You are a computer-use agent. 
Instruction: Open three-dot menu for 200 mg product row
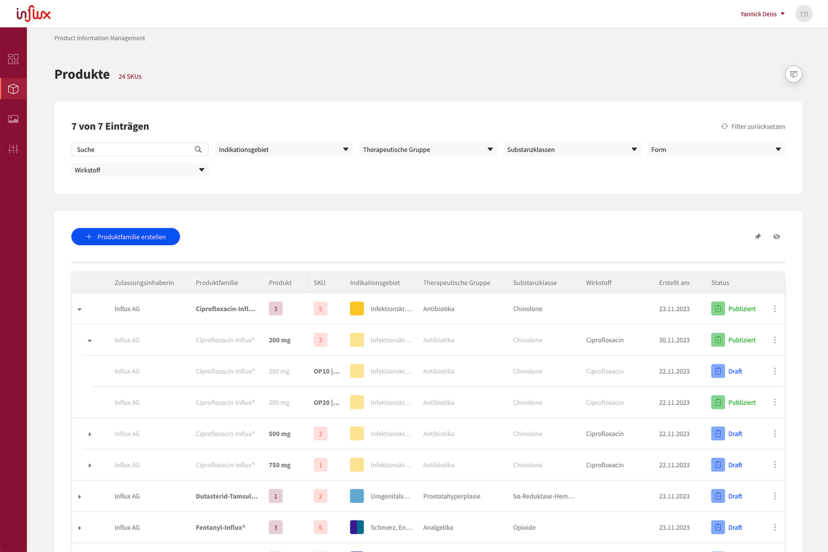pos(775,340)
